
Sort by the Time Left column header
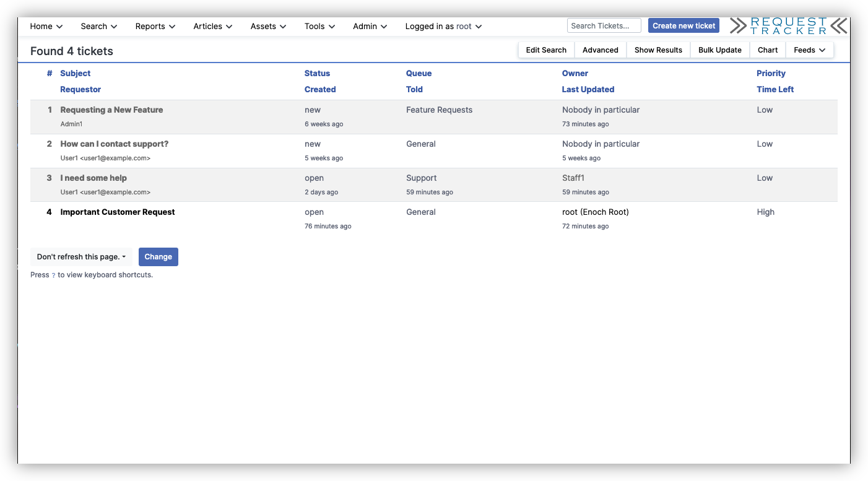[x=775, y=89]
